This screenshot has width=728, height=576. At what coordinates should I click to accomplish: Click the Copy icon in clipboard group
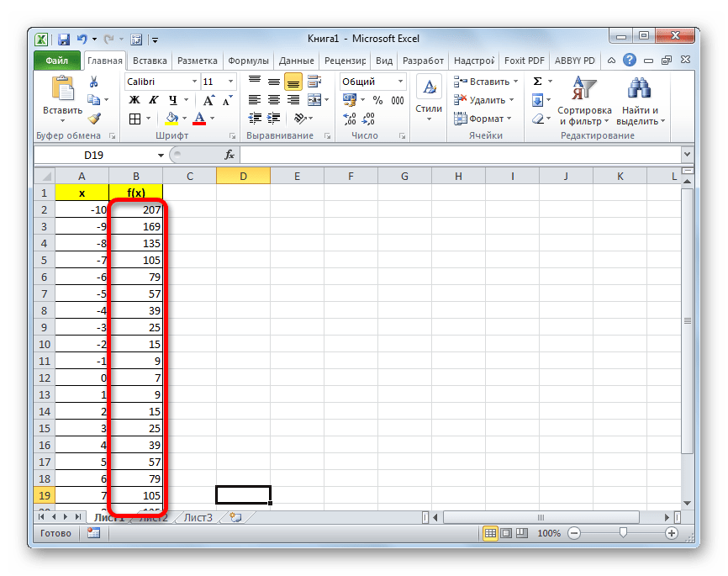click(x=94, y=100)
